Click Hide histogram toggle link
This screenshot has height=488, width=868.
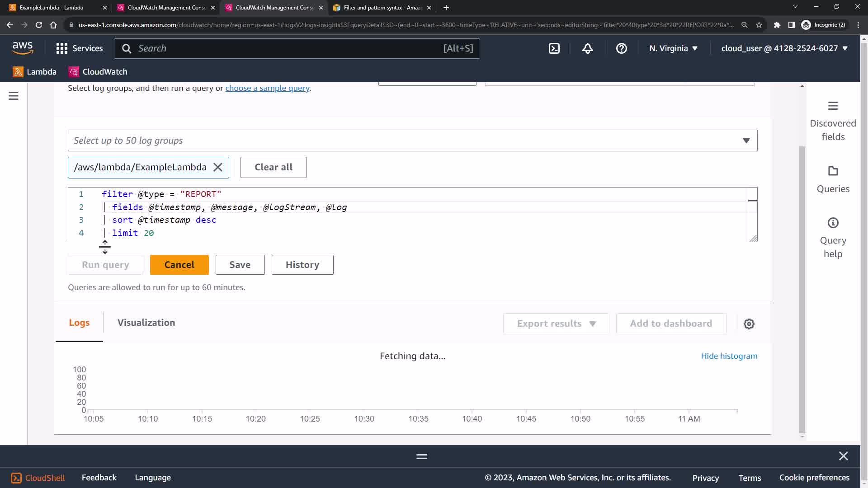click(x=729, y=356)
